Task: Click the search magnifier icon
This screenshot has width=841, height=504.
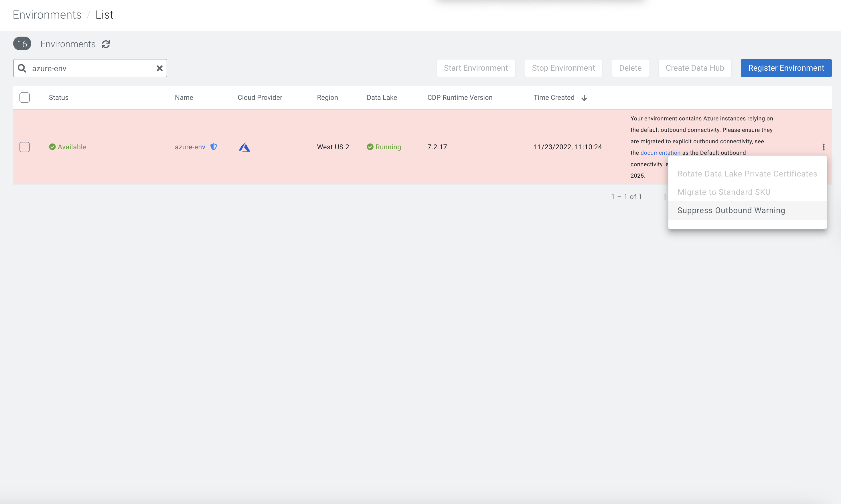Action: tap(22, 68)
